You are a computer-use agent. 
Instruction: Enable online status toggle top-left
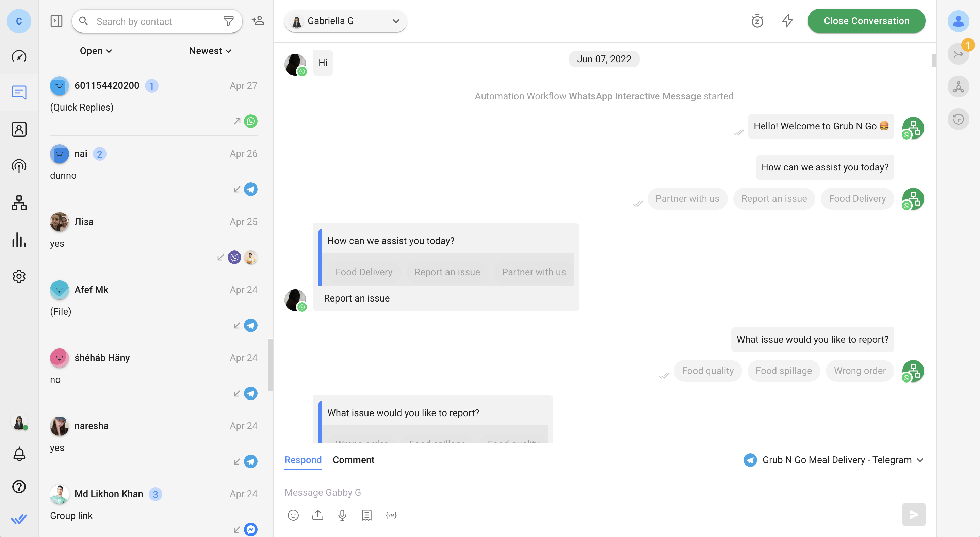tap(20, 21)
